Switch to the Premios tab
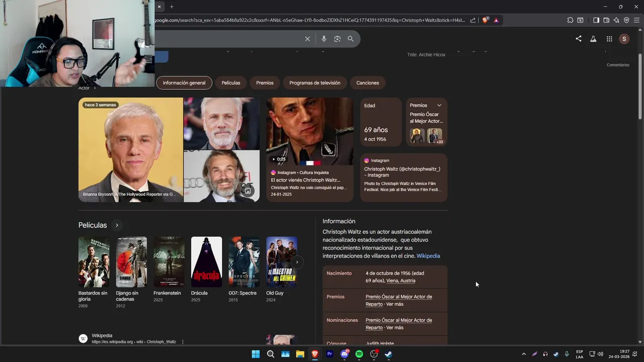The width and height of the screenshot is (644, 362). (x=265, y=83)
